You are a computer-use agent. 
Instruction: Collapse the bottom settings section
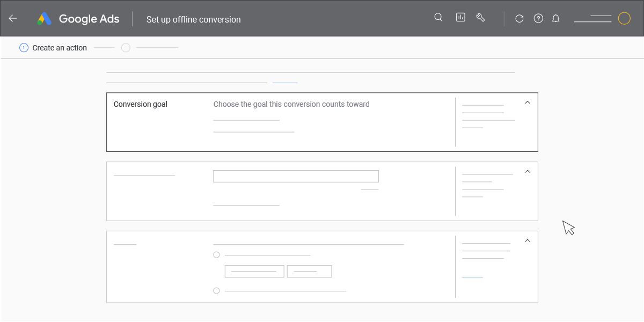click(527, 239)
